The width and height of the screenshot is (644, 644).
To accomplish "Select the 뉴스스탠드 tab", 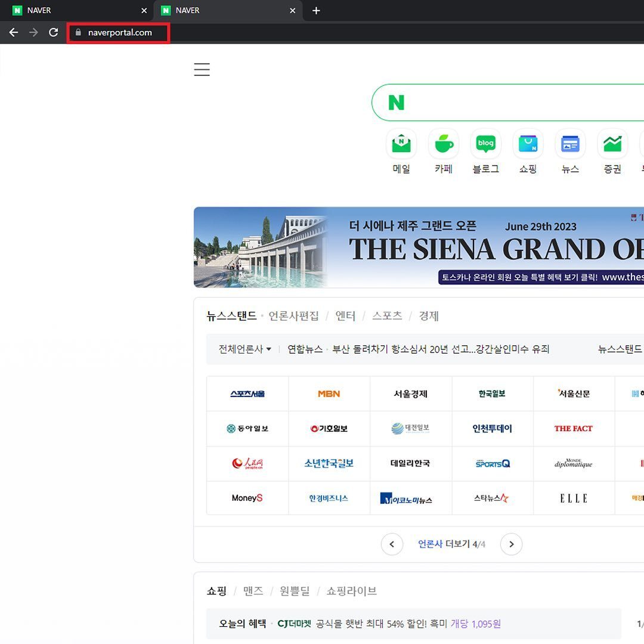I will tap(231, 316).
